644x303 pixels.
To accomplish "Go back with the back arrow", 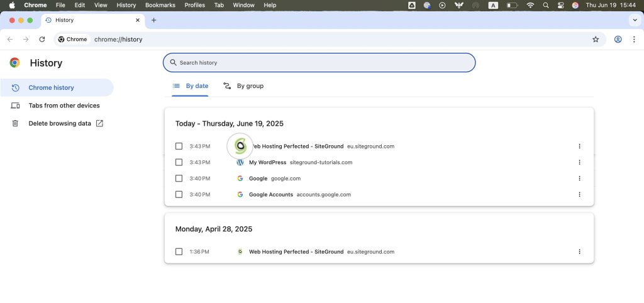I will 10,40.
